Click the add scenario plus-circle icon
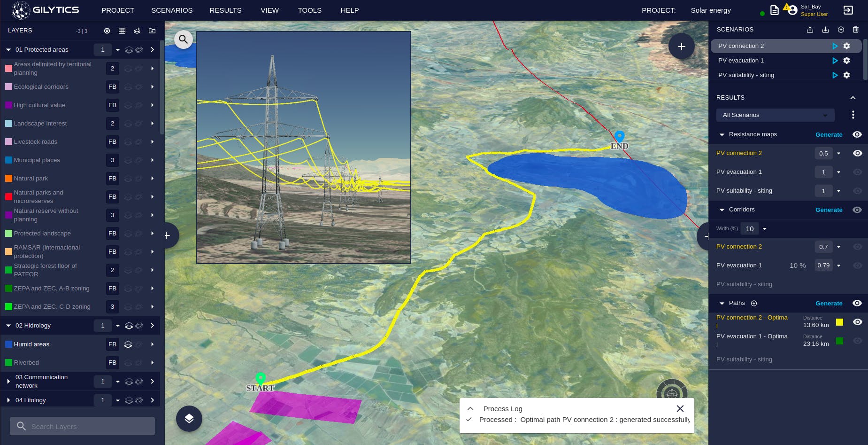This screenshot has height=445, width=868. pyautogui.click(x=841, y=30)
